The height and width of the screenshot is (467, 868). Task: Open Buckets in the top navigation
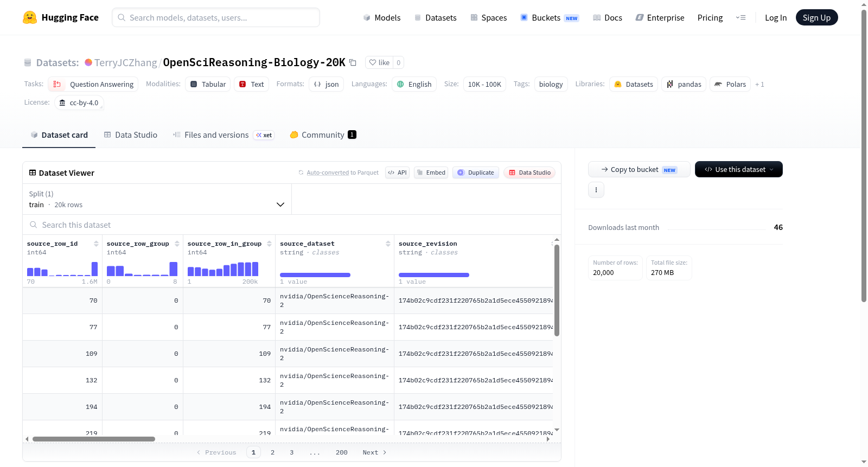(x=550, y=17)
